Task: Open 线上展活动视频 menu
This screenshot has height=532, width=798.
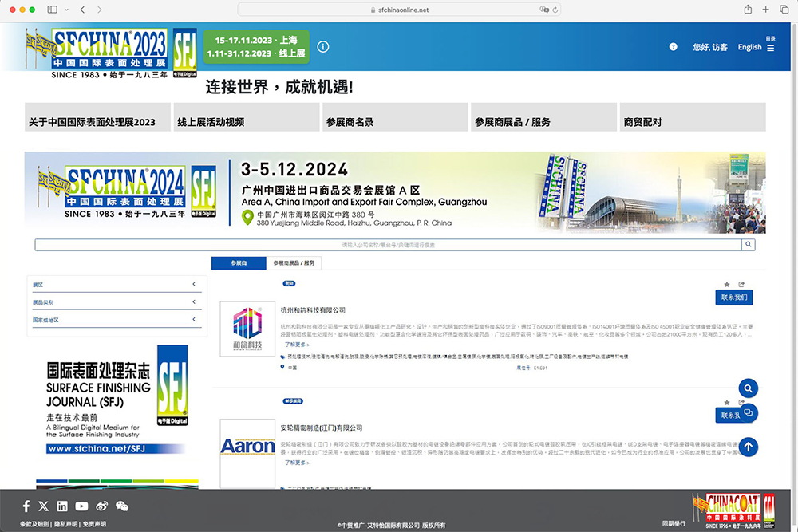Action: (x=247, y=117)
